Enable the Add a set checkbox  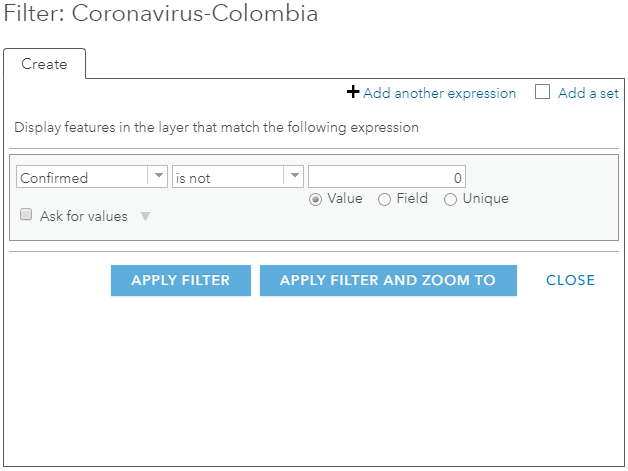point(543,92)
